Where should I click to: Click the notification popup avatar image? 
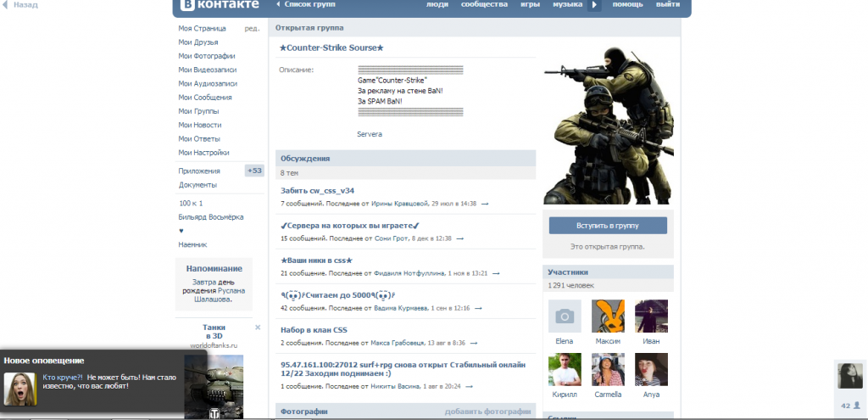[19, 389]
